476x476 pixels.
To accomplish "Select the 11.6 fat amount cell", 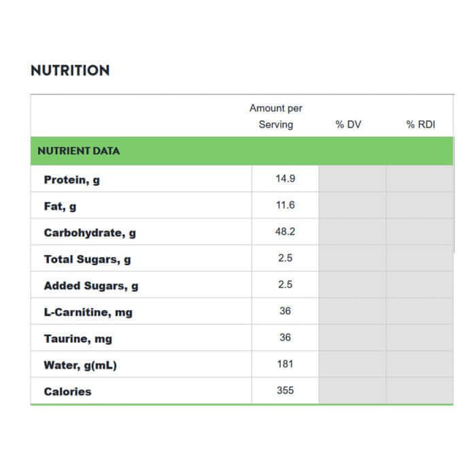I will (x=285, y=205).
